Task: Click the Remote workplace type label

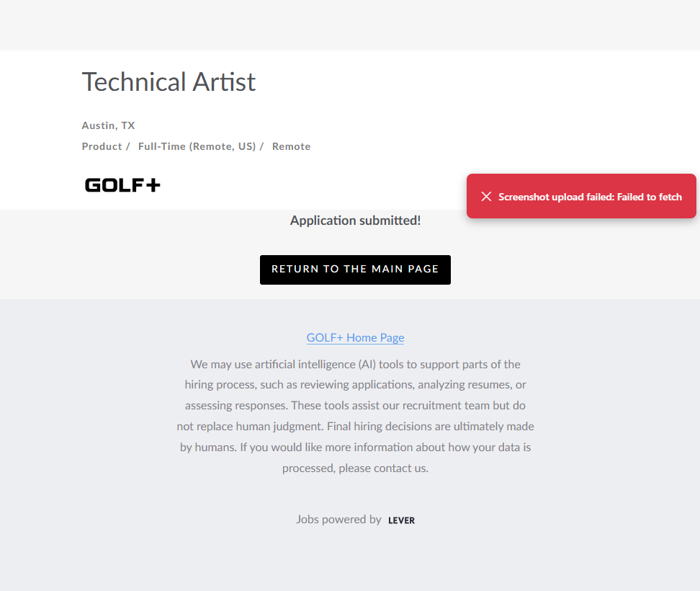Action: pos(291,146)
